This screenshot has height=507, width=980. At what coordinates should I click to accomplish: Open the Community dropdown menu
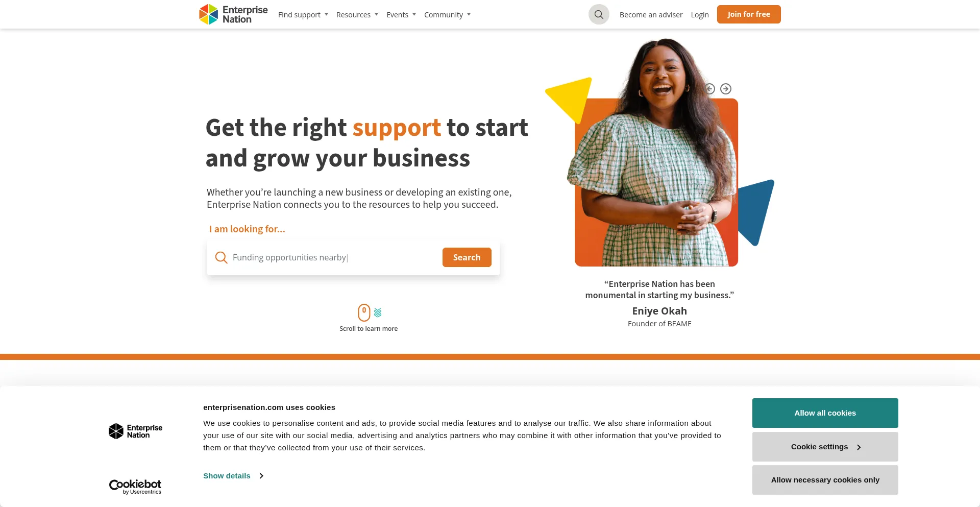click(x=448, y=15)
